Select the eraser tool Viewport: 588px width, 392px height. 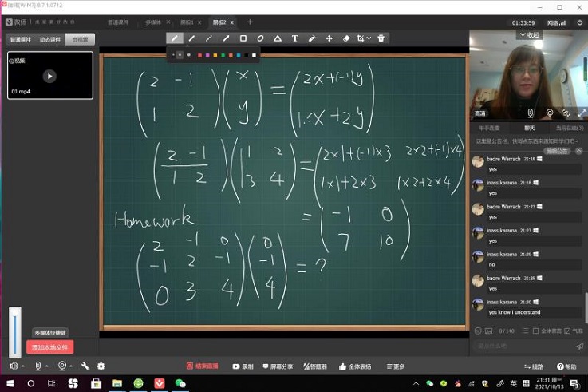[346, 38]
